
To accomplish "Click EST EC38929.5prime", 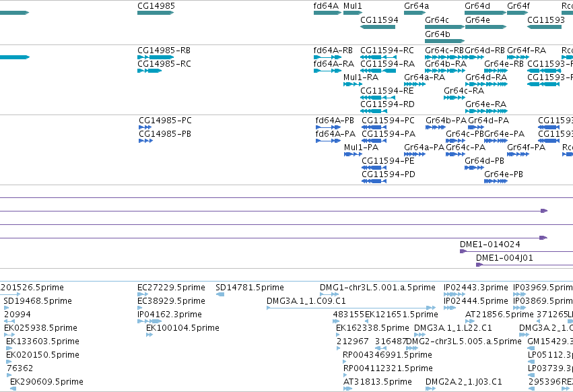I will pos(139,308).
